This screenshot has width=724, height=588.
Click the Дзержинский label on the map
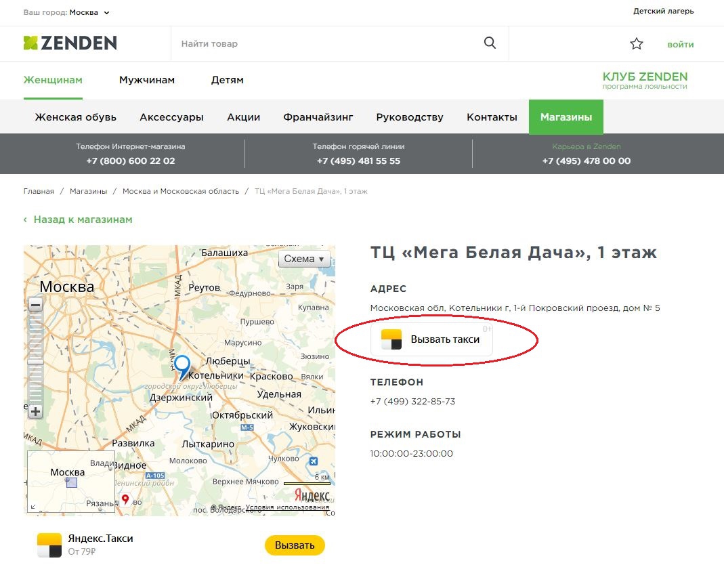coord(181,397)
